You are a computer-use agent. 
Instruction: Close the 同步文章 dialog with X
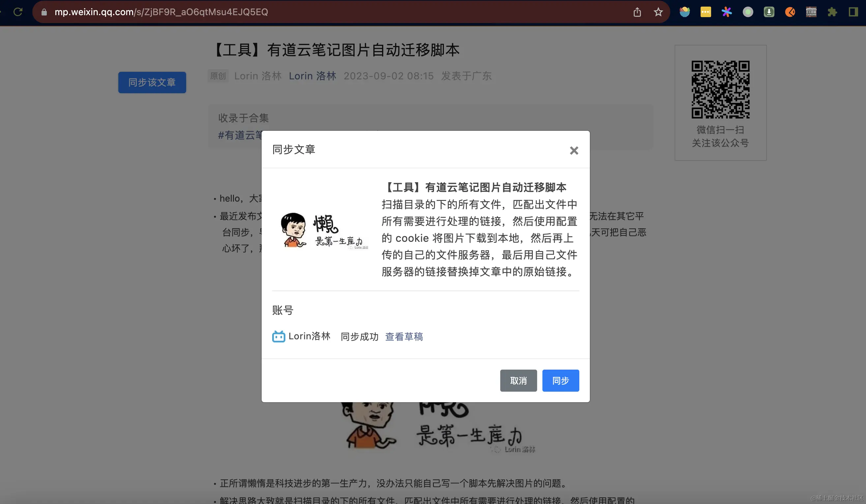point(574,151)
